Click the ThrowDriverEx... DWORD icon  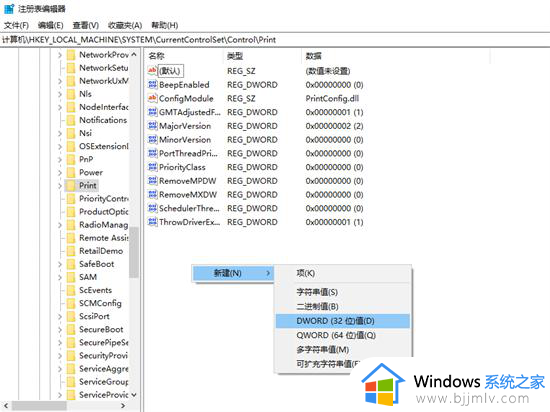(x=152, y=222)
